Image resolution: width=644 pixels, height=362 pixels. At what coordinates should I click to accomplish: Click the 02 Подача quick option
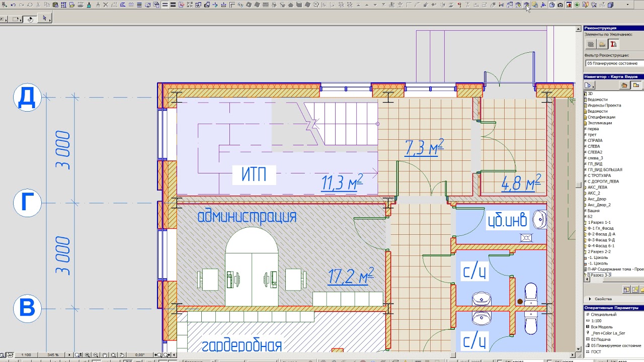(600, 339)
